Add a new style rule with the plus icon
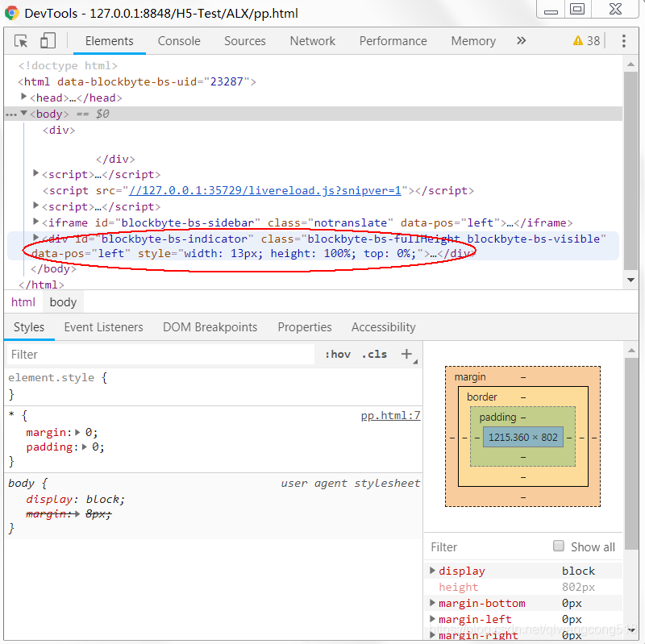This screenshot has height=644, width=645. coord(406,354)
